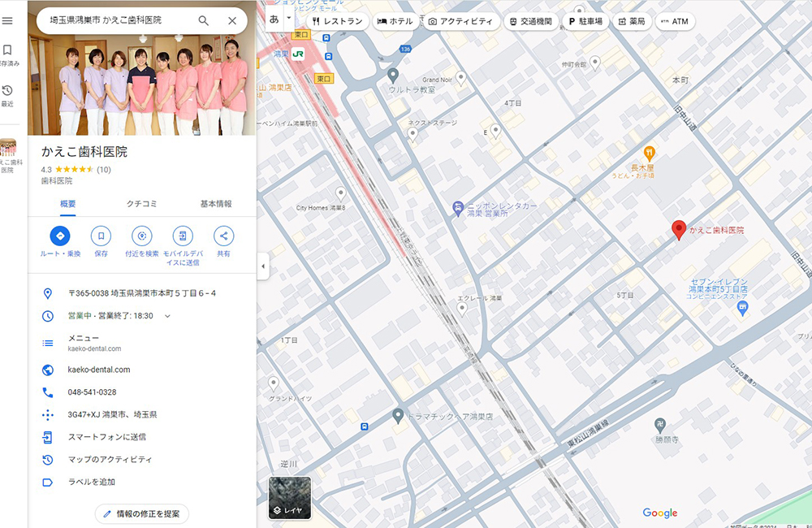Click the dental clinic staff photo
This screenshot has width=812, height=528.
pos(142,77)
